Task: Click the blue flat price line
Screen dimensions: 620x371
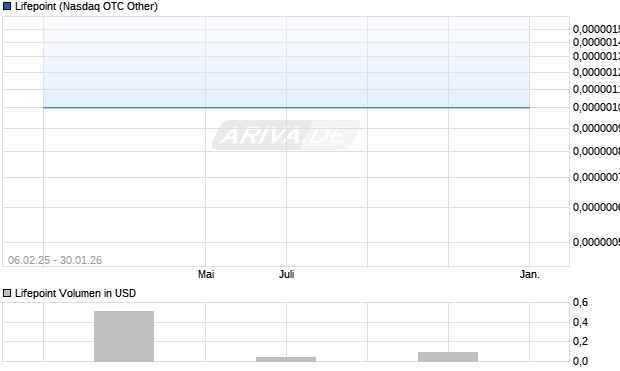Action: pos(286,107)
